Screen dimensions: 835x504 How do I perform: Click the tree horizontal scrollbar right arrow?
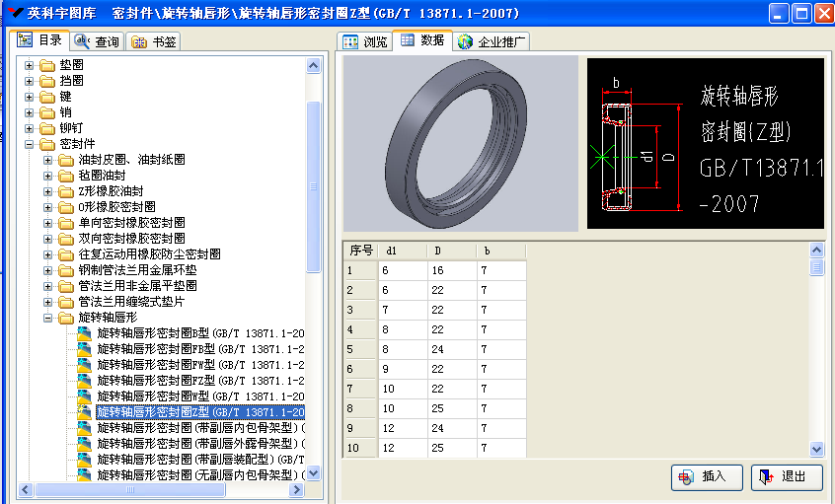pyautogui.click(x=297, y=489)
